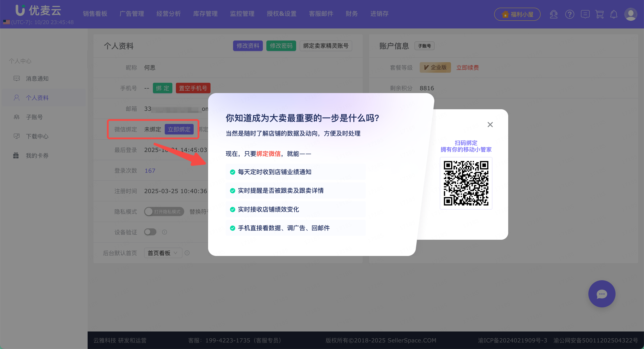The image size is (644, 349).
Task: Click the 立即续费 link
Action: click(467, 68)
